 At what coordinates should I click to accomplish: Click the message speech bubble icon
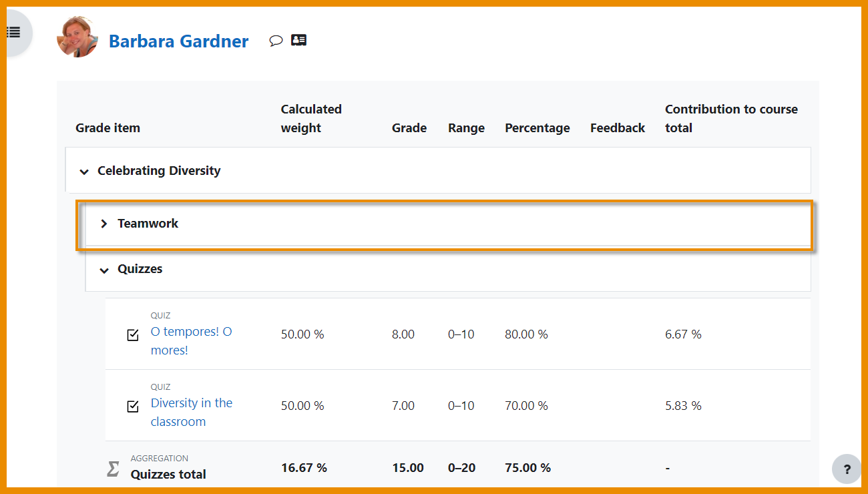click(x=276, y=41)
